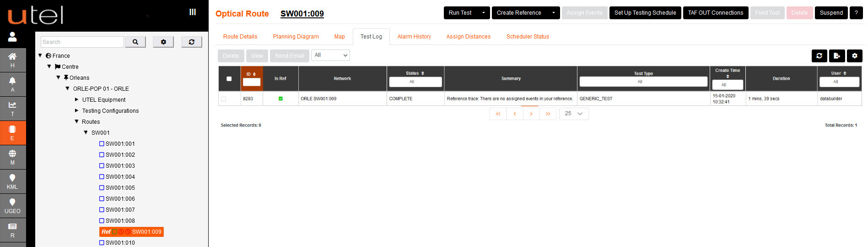Open test log table settings gear
Viewport: 868px width, 247px height.
coord(854,56)
